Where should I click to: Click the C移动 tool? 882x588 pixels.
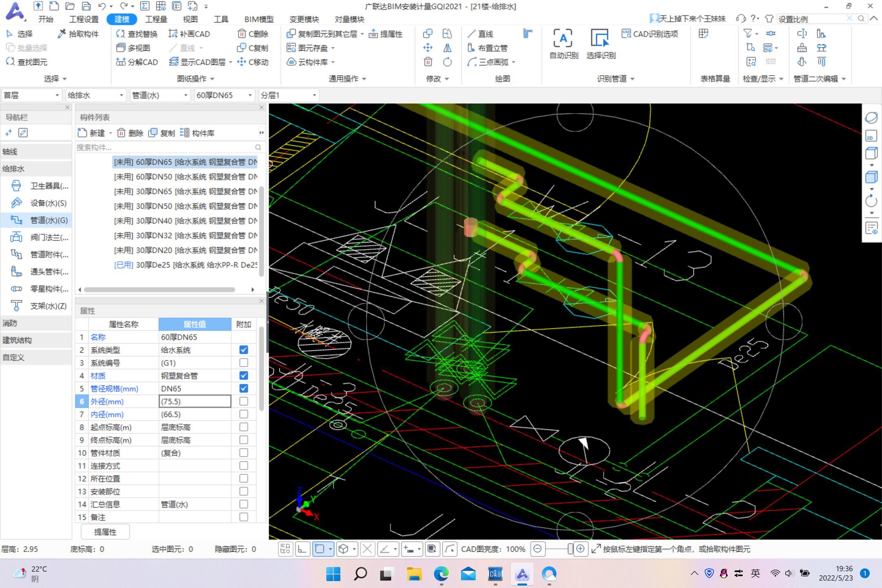pyautogui.click(x=253, y=62)
